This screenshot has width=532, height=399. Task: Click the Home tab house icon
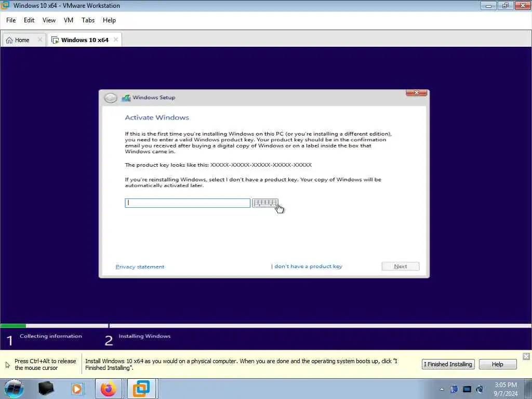pos(9,40)
